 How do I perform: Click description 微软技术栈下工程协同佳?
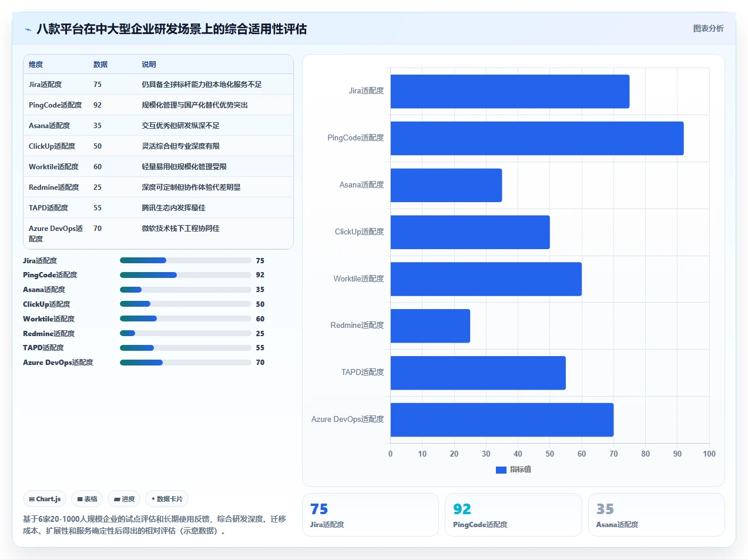[180, 229]
